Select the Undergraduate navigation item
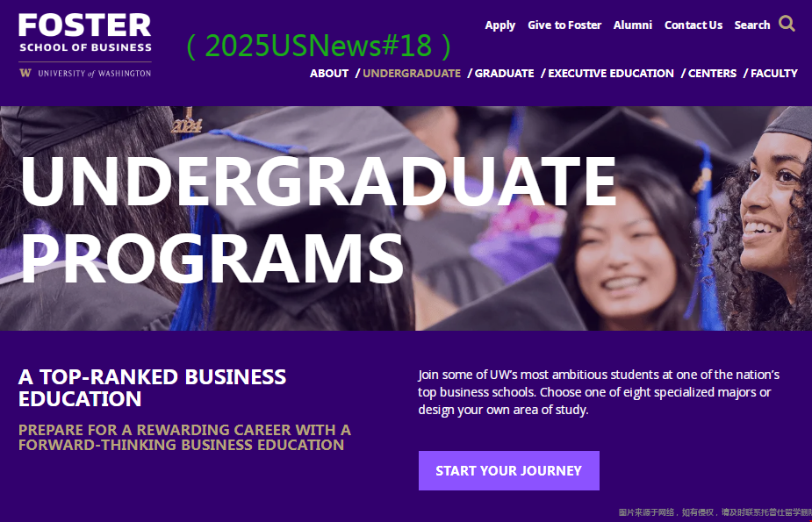 point(412,74)
